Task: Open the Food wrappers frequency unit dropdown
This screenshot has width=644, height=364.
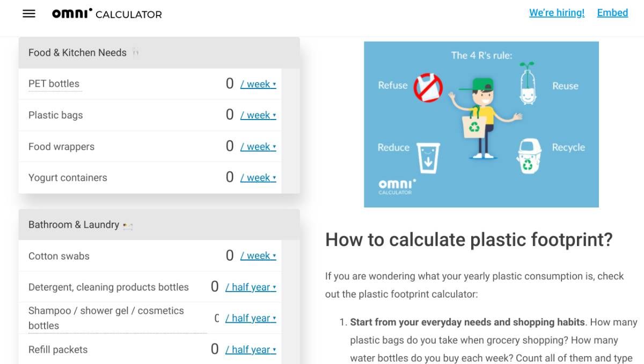Action: (x=258, y=146)
